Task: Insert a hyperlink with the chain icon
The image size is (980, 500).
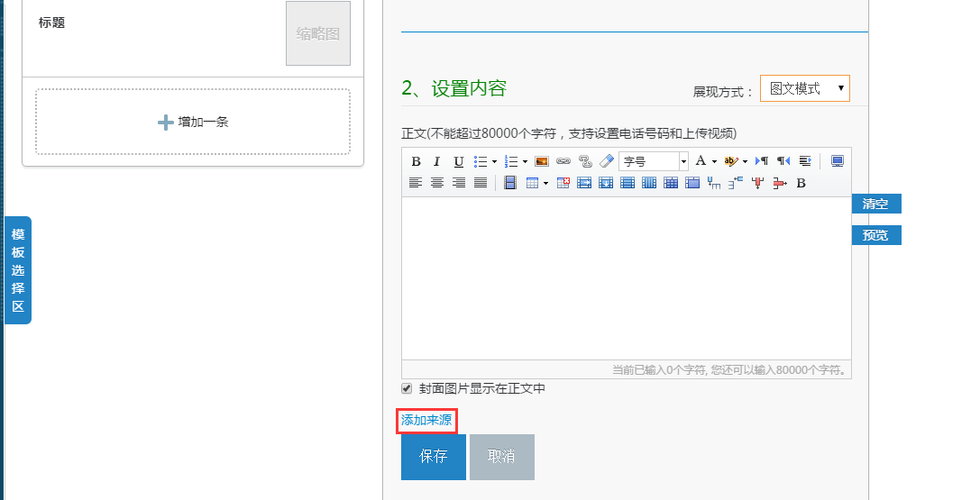Action: point(563,161)
